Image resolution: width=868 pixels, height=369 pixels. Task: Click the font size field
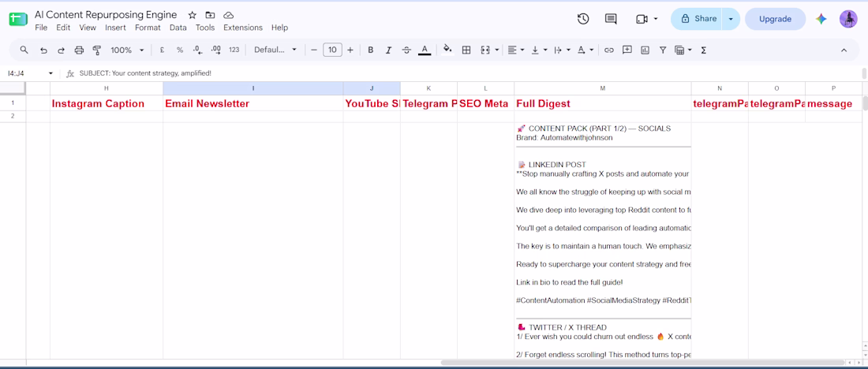coord(332,50)
